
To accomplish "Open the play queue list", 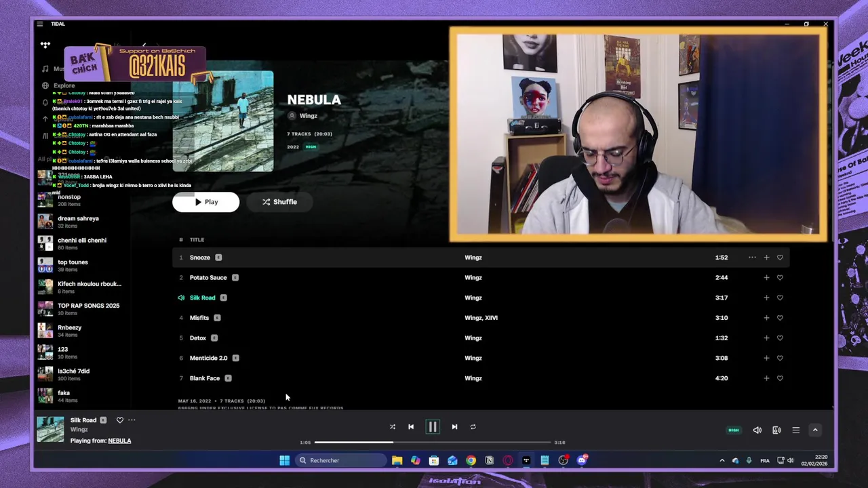I will pyautogui.click(x=796, y=430).
